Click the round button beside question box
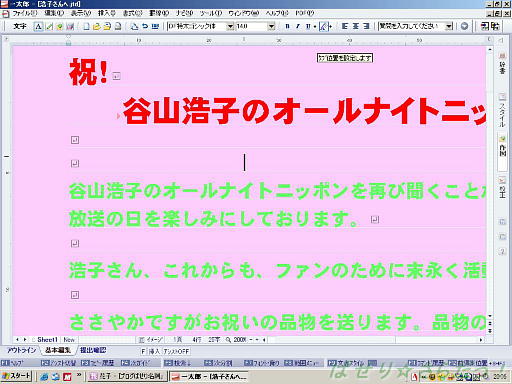Screen dimensions: 512x384 [x=464, y=26]
